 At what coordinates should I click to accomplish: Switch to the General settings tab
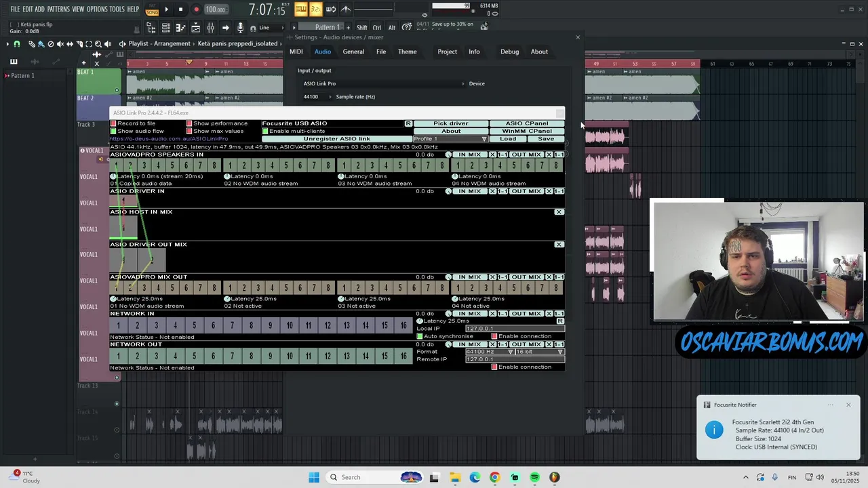[x=353, y=52]
